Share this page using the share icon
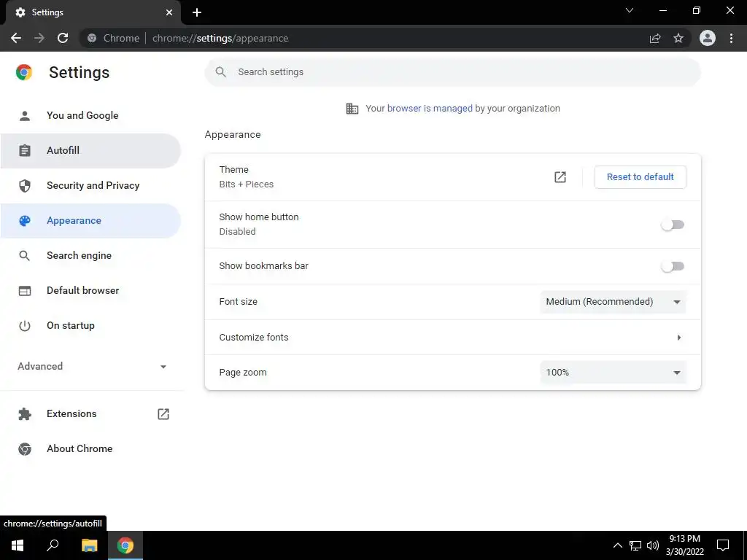The height and width of the screenshot is (560, 747). coord(655,38)
